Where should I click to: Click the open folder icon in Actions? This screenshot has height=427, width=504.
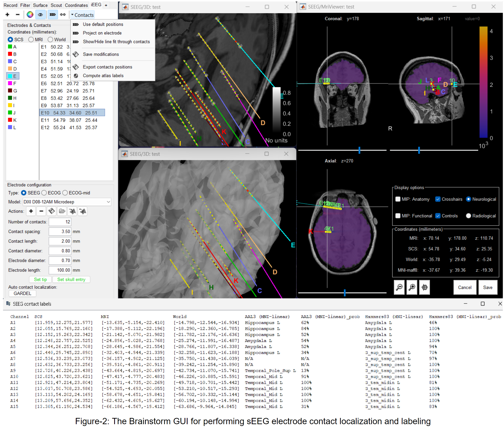[x=62, y=211]
